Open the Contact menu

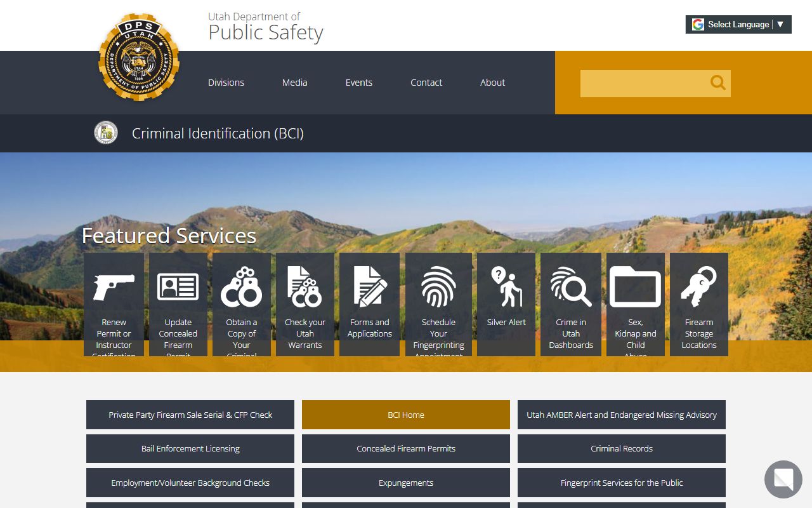click(x=426, y=83)
